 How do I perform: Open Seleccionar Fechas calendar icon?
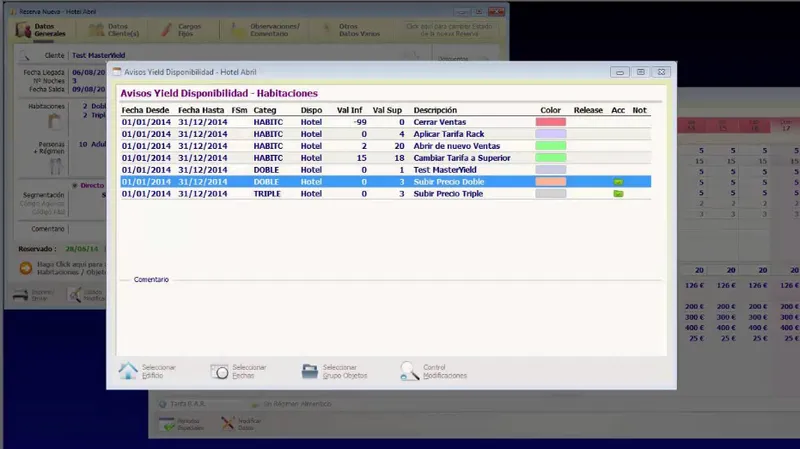tap(219, 371)
